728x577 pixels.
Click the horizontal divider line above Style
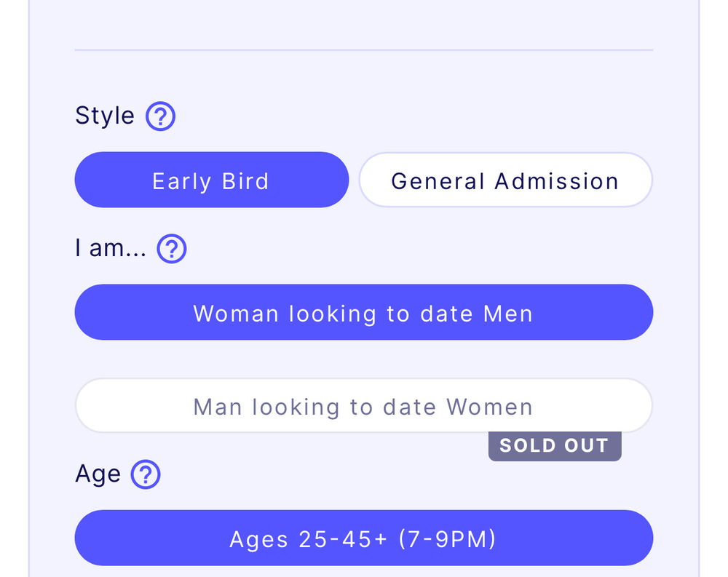(x=364, y=49)
